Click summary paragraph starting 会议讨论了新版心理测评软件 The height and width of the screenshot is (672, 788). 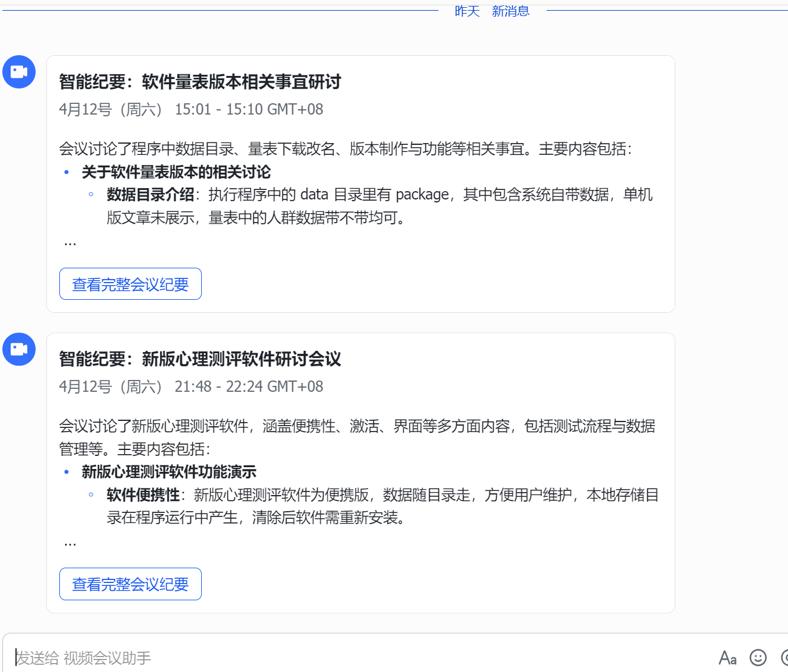(x=357, y=438)
